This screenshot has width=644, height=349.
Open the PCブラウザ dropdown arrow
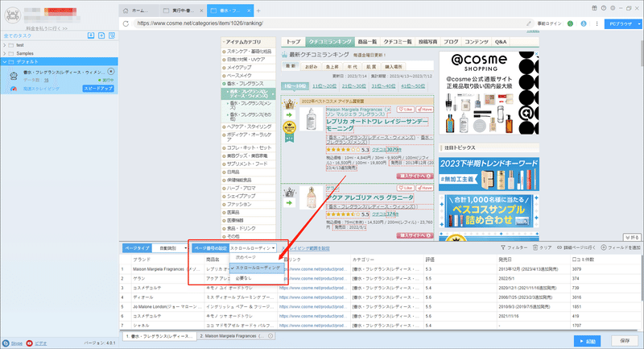639,24
